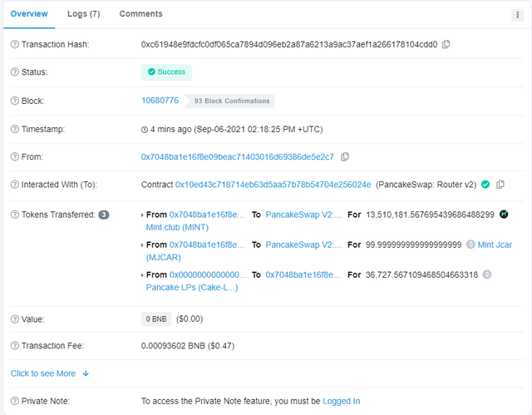Click the Tokens Transferred count badge 3
The height and width of the screenshot is (415, 532).
click(104, 215)
